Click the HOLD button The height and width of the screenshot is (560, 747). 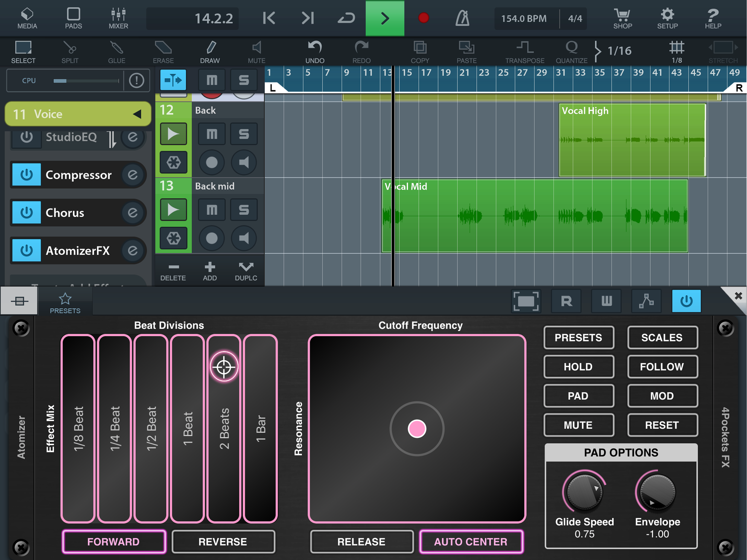pyautogui.click(x=578, y=367)
